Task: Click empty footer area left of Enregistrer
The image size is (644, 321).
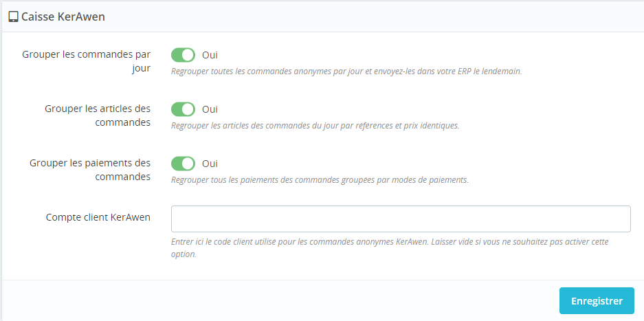Action: point(279,301)
